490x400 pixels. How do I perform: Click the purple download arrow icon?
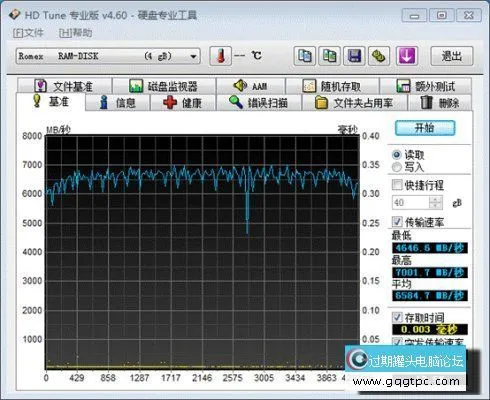(x=406, y=56)
